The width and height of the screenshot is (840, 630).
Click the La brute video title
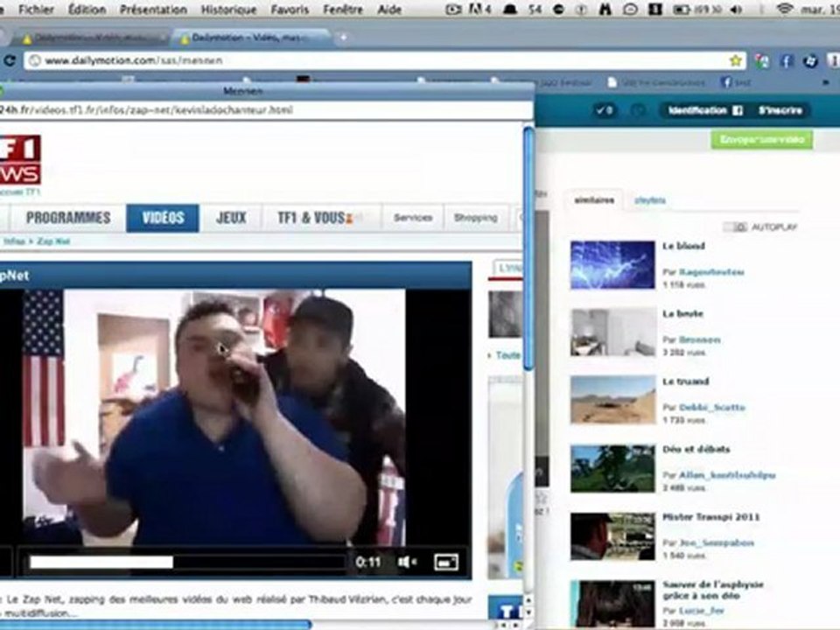pos(682,313)
